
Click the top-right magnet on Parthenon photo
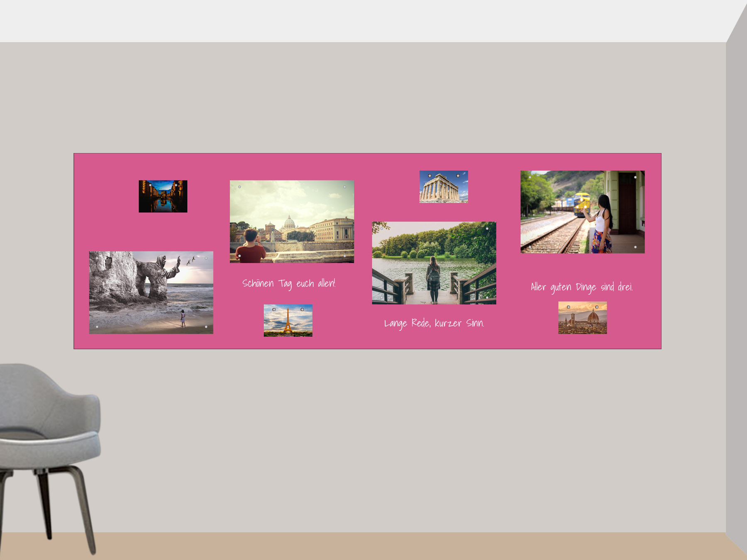[458, 176]
